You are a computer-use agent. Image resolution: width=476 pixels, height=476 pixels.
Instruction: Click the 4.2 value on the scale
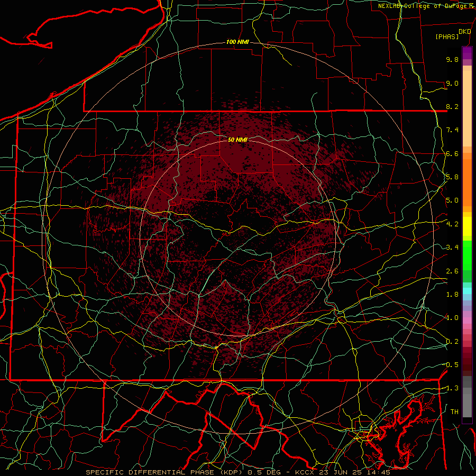[x=452, y=224]
